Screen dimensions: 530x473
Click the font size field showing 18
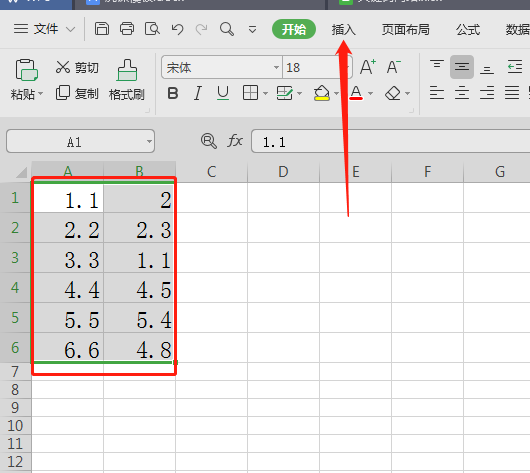tap(312, 67)
